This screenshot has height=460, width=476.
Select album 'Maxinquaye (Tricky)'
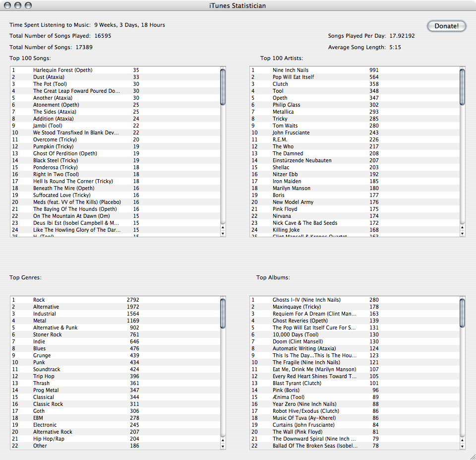[355, 307]
